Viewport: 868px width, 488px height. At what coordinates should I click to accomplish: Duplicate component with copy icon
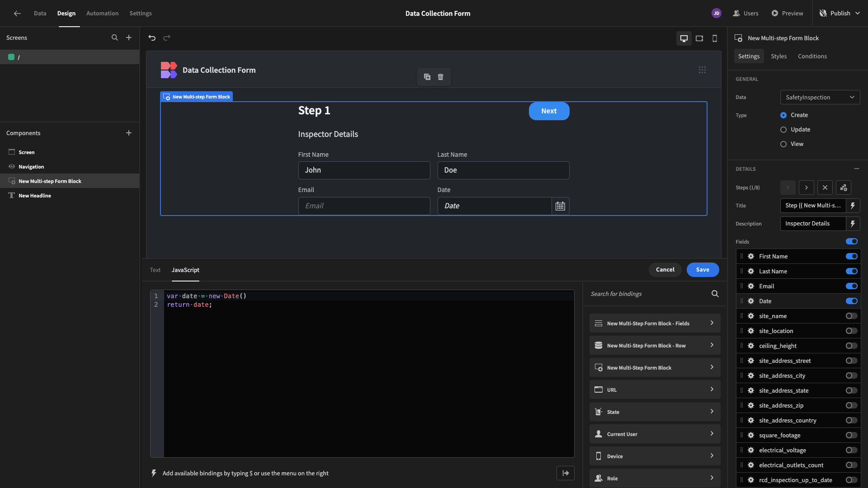click(427, 77)
